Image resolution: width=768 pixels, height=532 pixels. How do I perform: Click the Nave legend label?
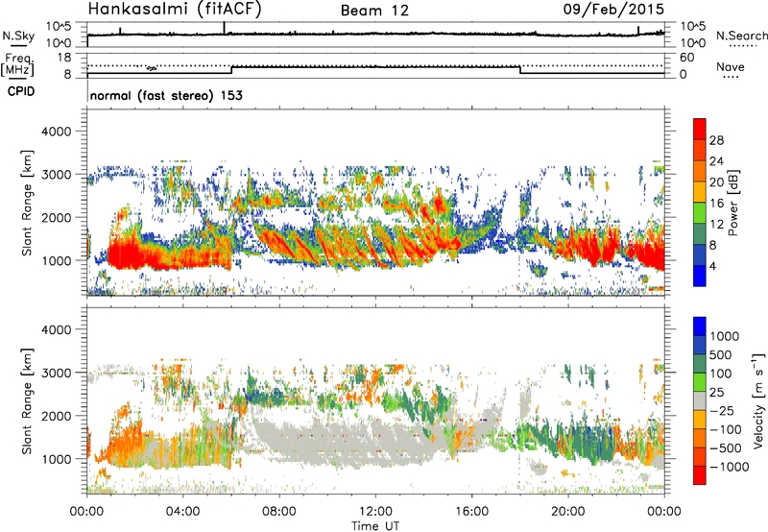point(731,67)
